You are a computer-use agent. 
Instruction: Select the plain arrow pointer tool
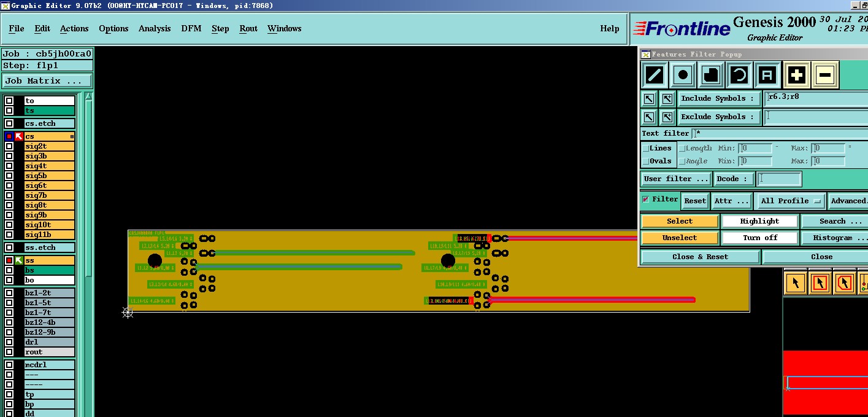pos(796,283)
